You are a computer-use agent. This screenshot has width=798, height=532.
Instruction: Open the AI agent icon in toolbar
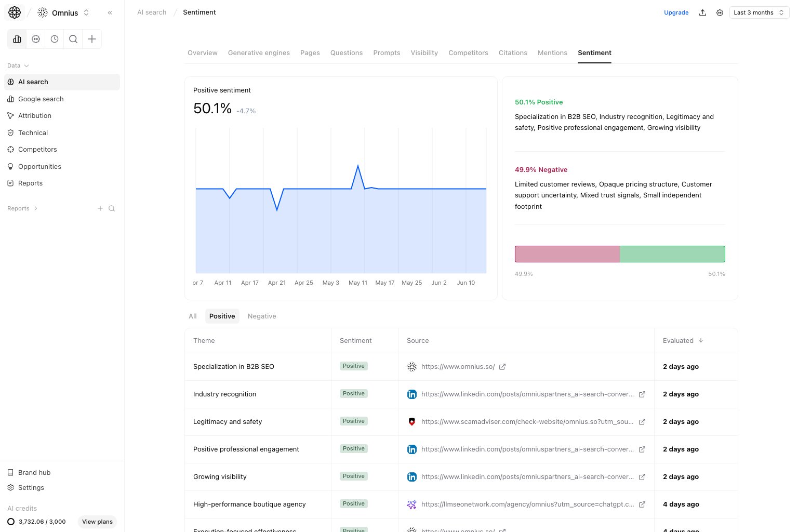pyautogui.click(x=36, y=39)
